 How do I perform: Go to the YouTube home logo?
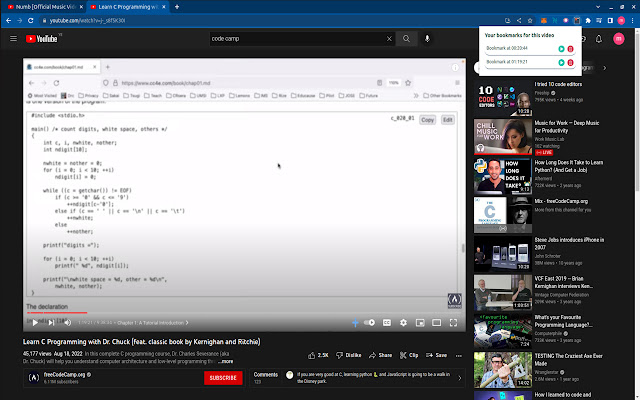[42, 39]
